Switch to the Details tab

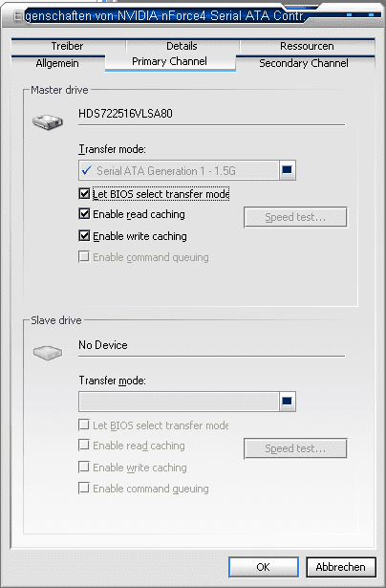click(182, 46)
